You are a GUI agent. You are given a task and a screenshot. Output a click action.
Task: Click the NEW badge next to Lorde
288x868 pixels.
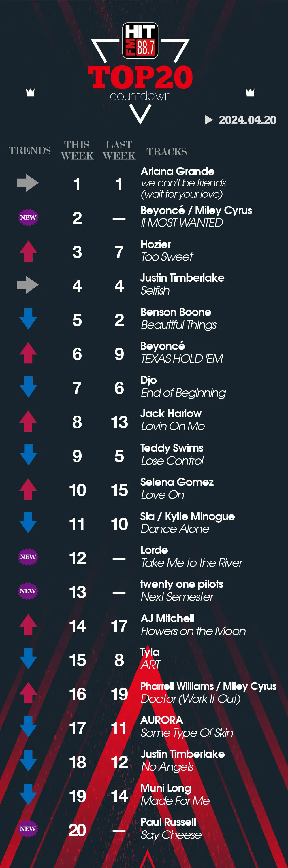pos(28,557)
